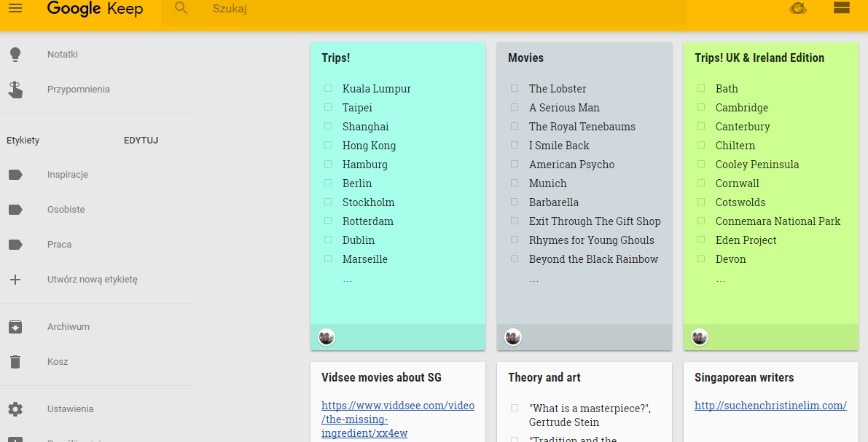Open the hamburger main menu

click(15, 8)
